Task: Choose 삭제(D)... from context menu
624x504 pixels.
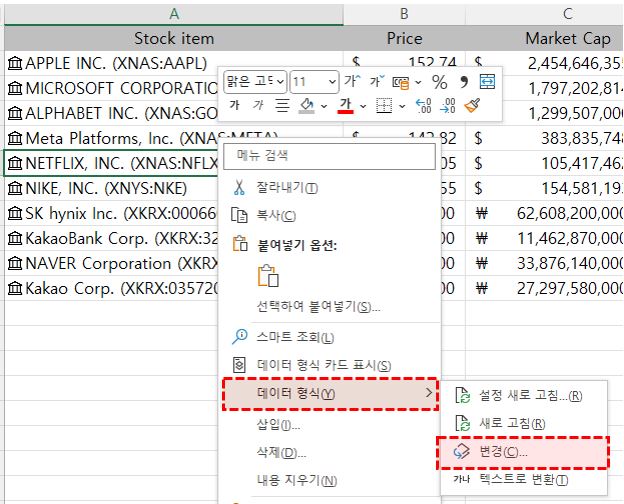Action: point(330,453)
